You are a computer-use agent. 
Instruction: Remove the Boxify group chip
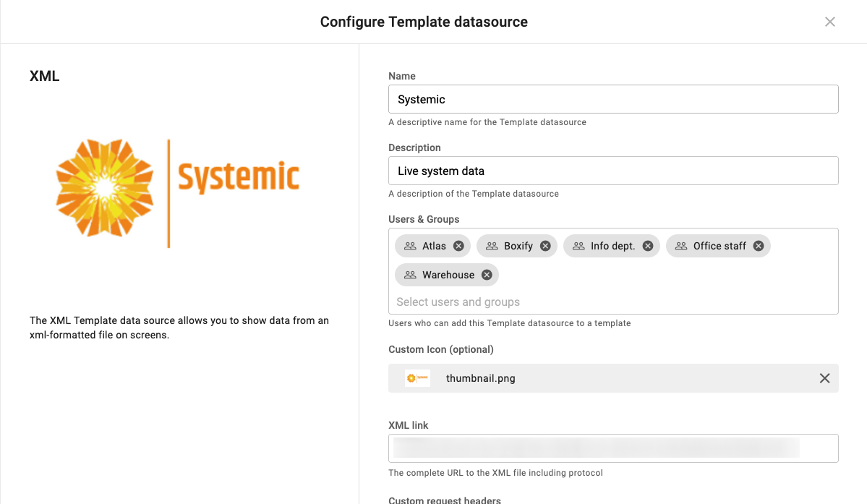(x=545, y=246)
